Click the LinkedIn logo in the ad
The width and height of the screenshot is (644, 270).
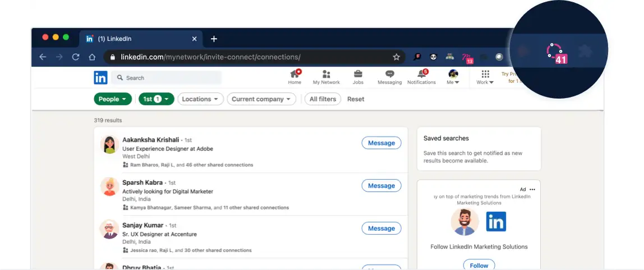coord(496,222)
